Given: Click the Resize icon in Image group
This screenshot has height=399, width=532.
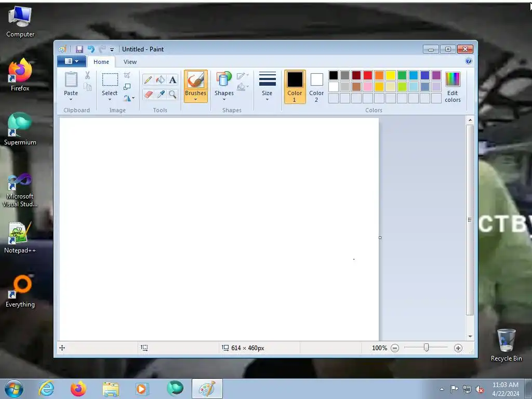Looking at the screenshot, I should tap(127, 87).
